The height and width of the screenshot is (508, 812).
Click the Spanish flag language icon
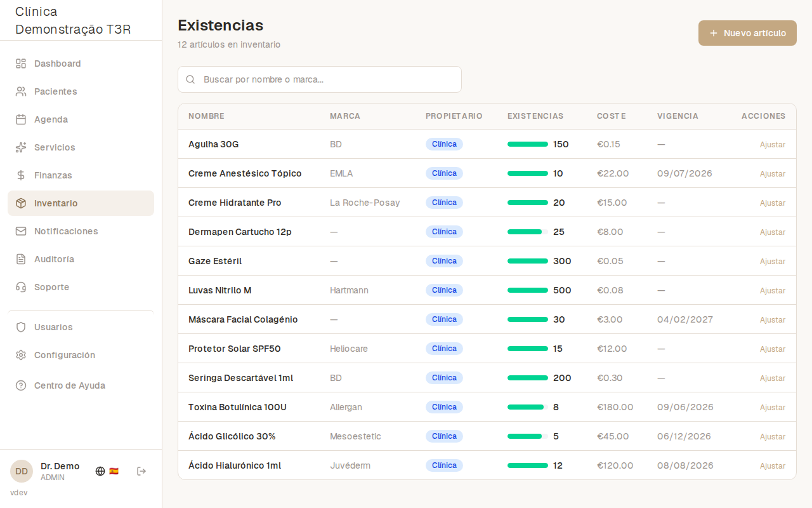pyautogui.click(x=114, y=471)
